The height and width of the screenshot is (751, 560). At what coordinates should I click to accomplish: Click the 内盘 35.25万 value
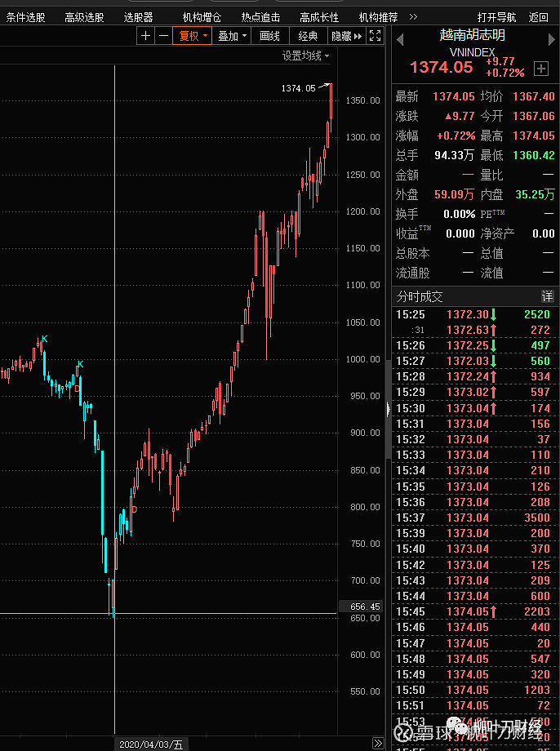click(535, 194)
